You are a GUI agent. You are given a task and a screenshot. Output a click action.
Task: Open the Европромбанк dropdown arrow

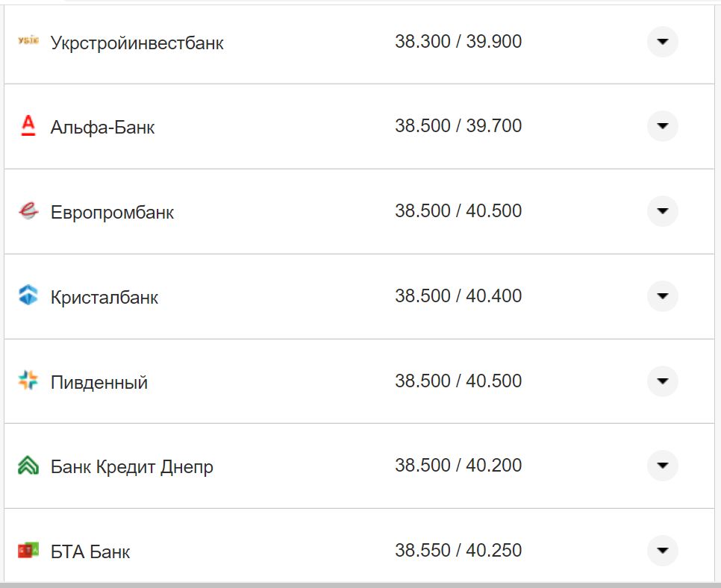click(662, 211)
